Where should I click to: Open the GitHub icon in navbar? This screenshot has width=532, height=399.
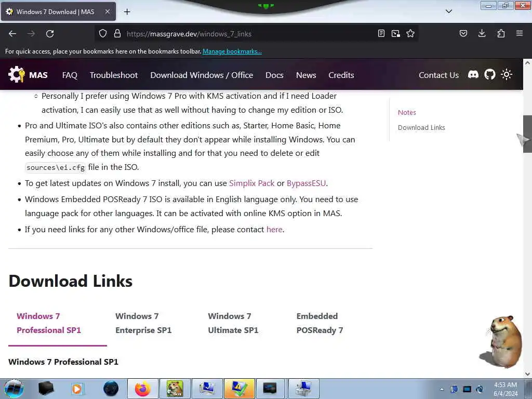[x=489, y=74]
